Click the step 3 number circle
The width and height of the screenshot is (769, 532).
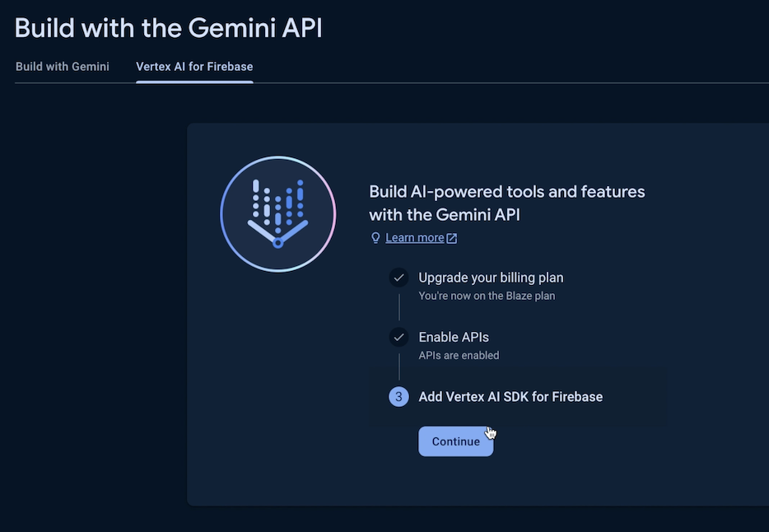click(399, 397)
